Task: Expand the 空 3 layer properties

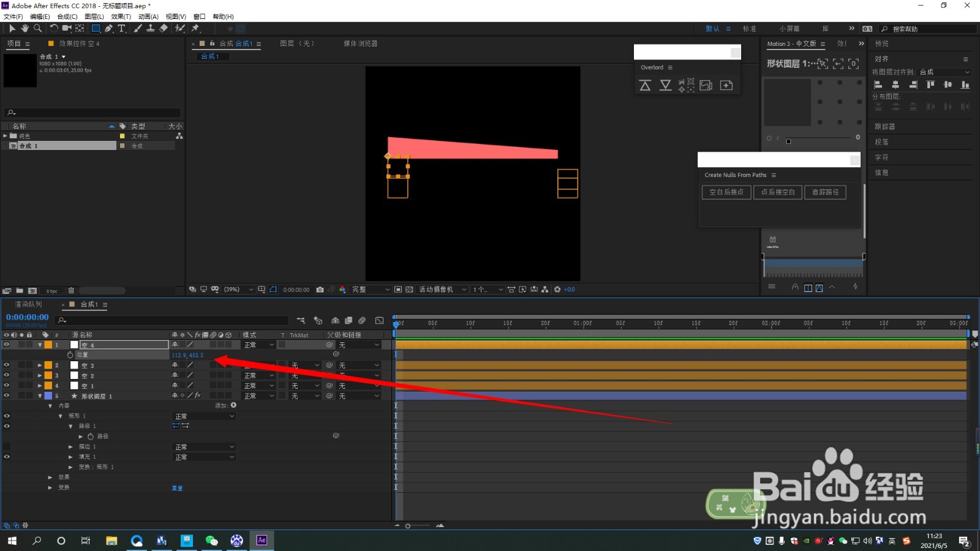Action: point(40,365)
